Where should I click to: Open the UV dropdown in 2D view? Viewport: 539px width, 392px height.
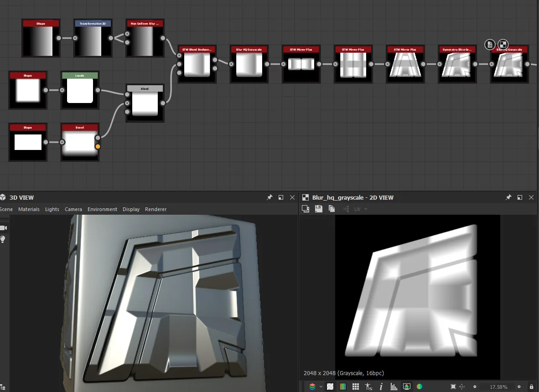tap(361, 209)
